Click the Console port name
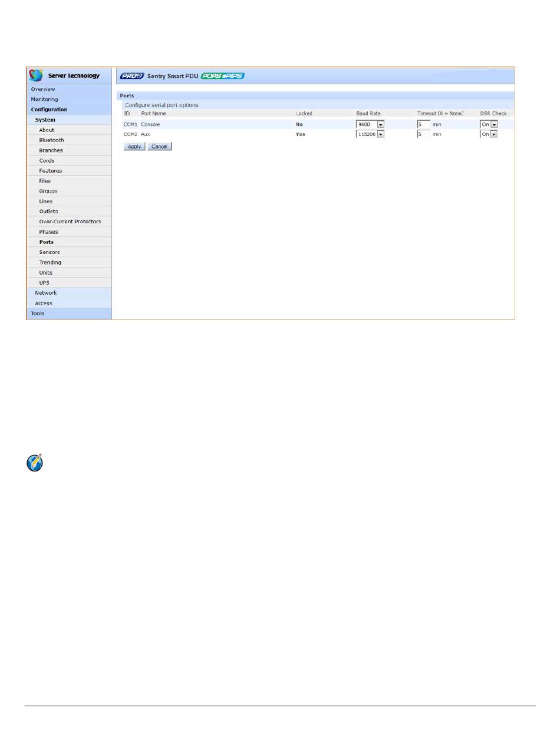This screenshot has width=560, height=739. coord(150,124)
